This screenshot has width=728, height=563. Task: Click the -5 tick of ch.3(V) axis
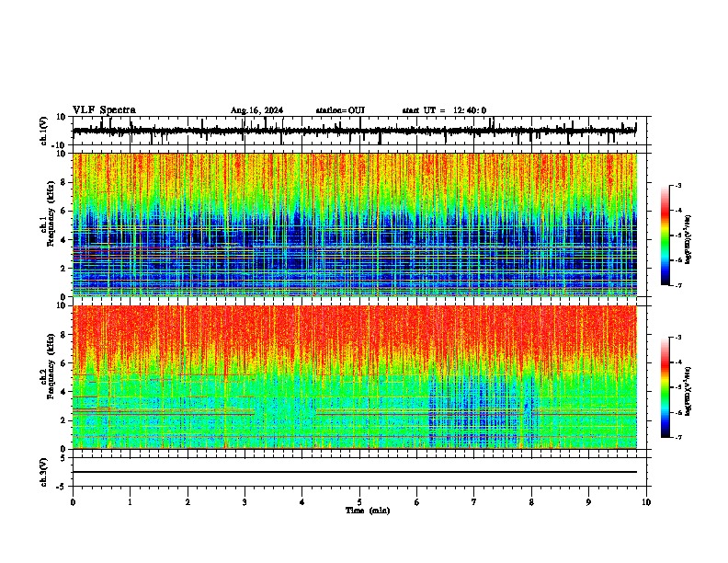pyautogui.click(x=63, y=487)
